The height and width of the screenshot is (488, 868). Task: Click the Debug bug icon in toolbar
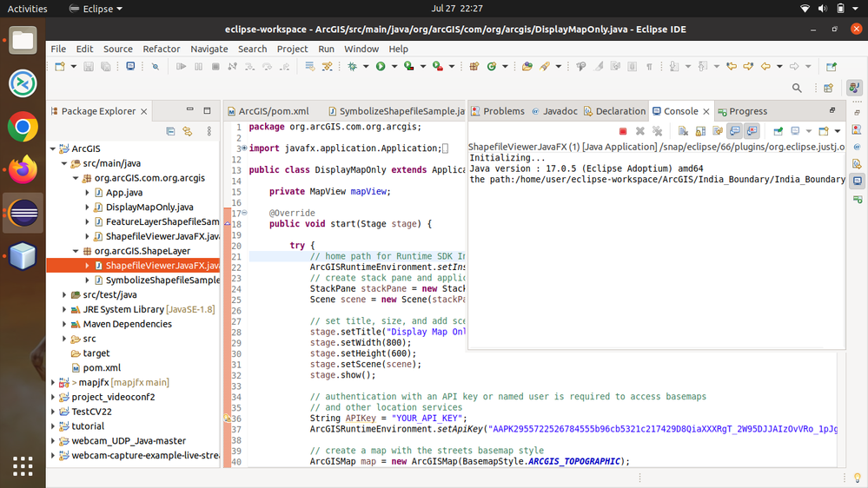pos(353,67)
